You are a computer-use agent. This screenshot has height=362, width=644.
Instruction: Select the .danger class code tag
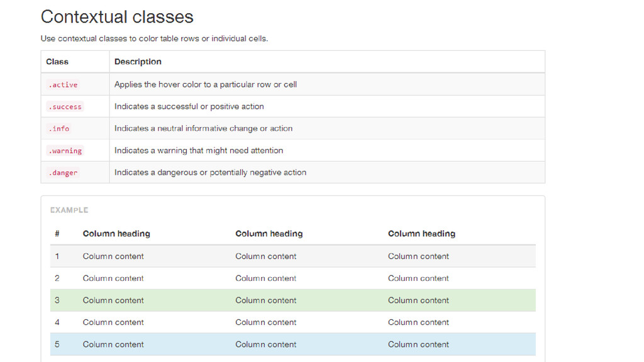tap(63, 173)
